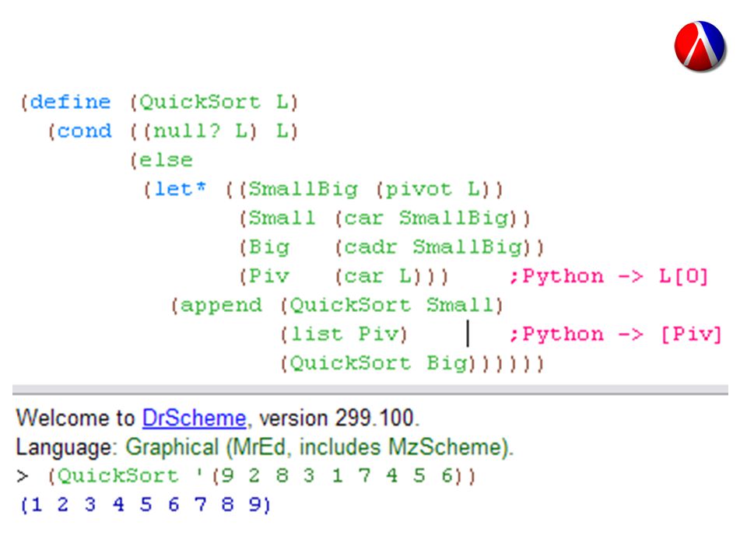Click the 'cadr' function text
747x560 pixels.
click(x=370, y=247)
